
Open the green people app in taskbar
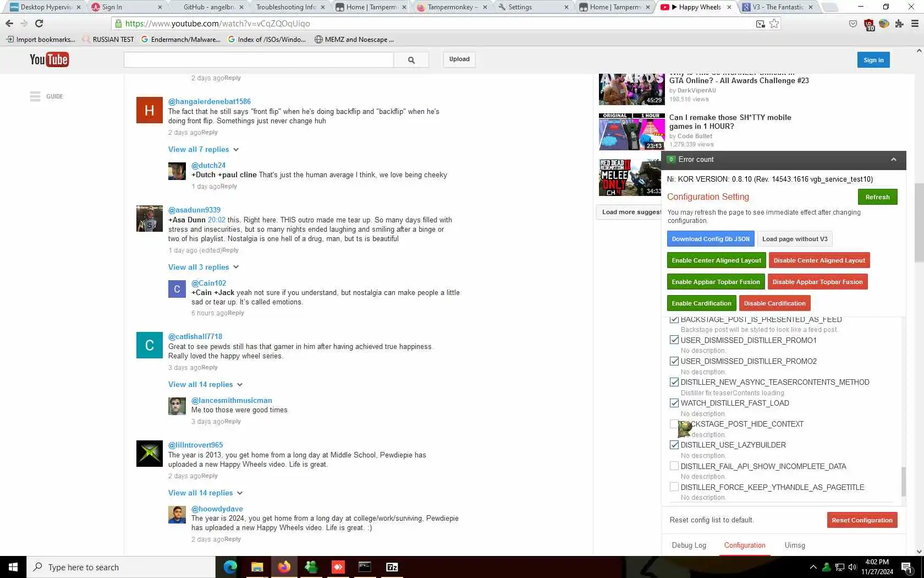click(x=311, y=567)
